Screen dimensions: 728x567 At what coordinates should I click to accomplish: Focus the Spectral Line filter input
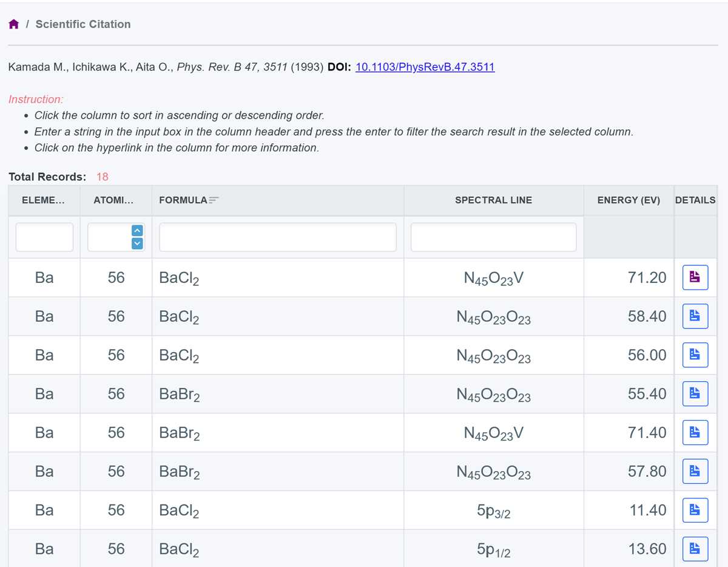[493, 237]
